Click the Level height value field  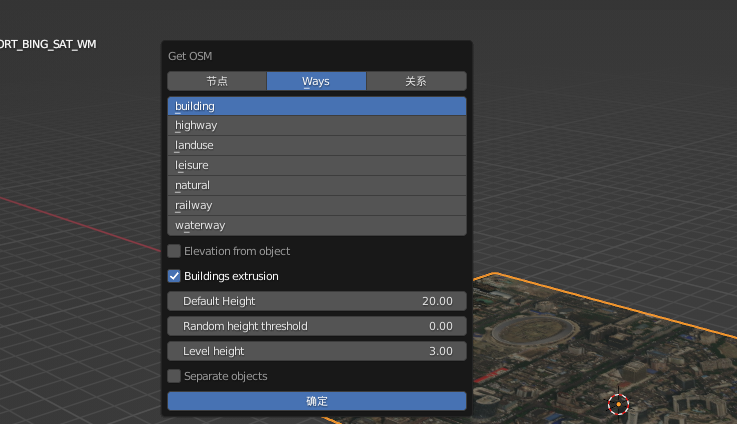tap(317, 351)
